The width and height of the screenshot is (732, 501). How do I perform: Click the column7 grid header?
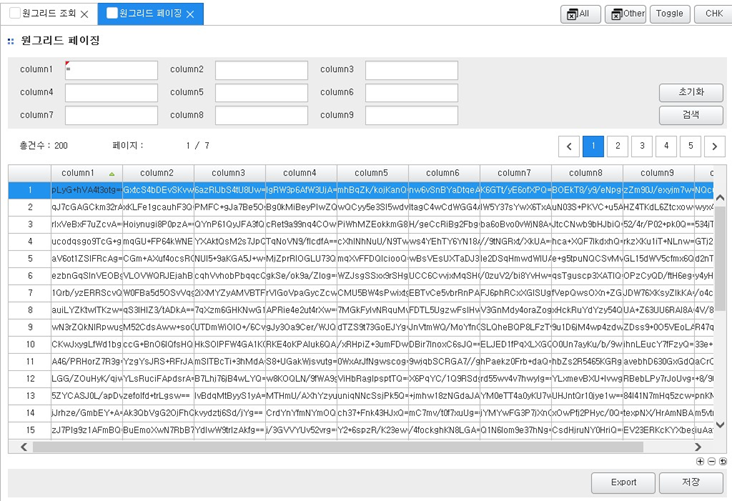[515, 173]
